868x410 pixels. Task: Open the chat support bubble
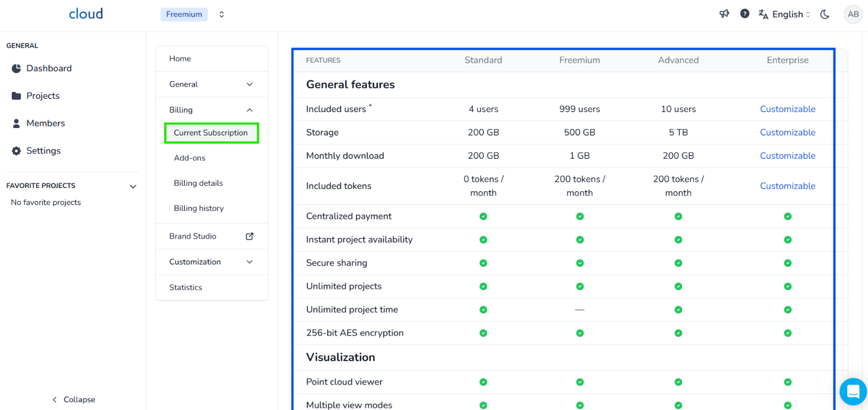pyautogui.click(x=853, y=392)
